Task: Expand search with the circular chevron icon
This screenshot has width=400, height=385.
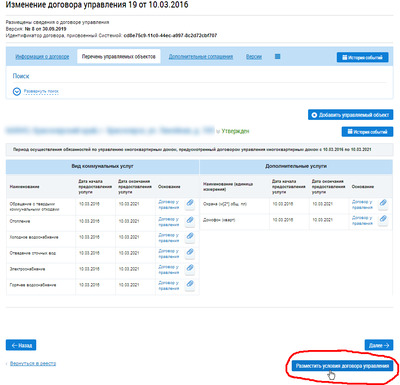Action: click(x=17, y=91)
